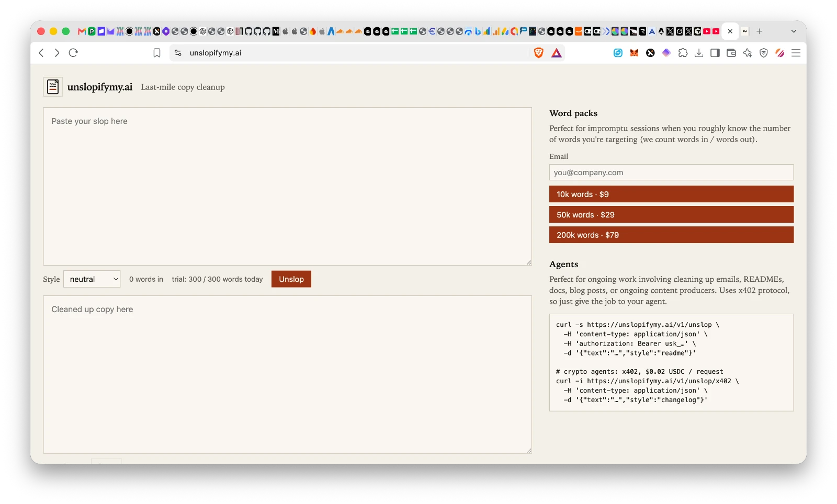This screenshot has width=837, height=504.
Task: Buy the 50k words · $29 pack
Action: pos(671,214)
